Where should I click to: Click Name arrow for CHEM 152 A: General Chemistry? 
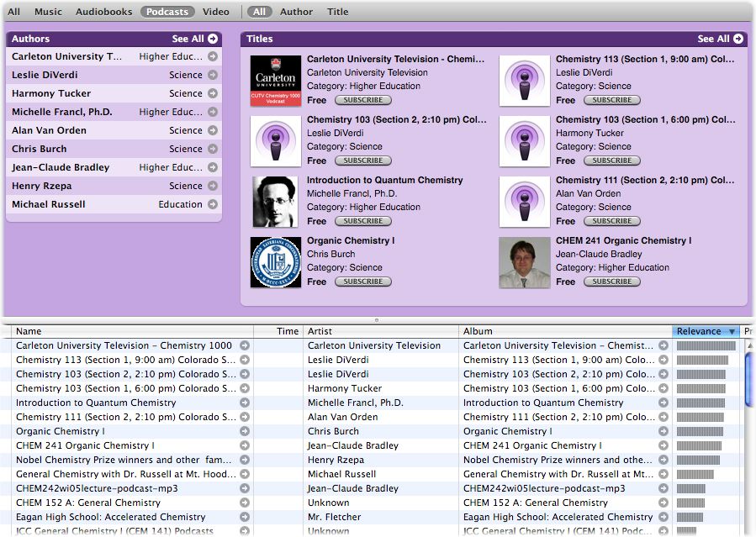point(245,503)
